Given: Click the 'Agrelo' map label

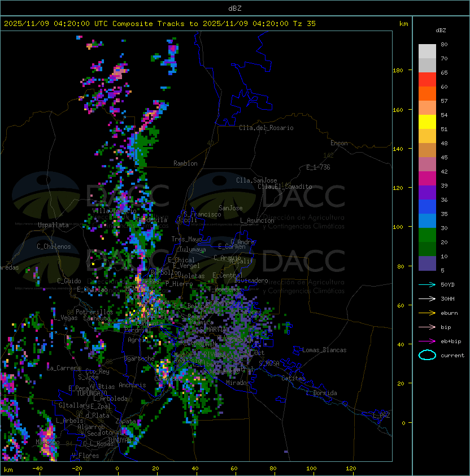Looking at the screenshot, I should tap(138, 340).
